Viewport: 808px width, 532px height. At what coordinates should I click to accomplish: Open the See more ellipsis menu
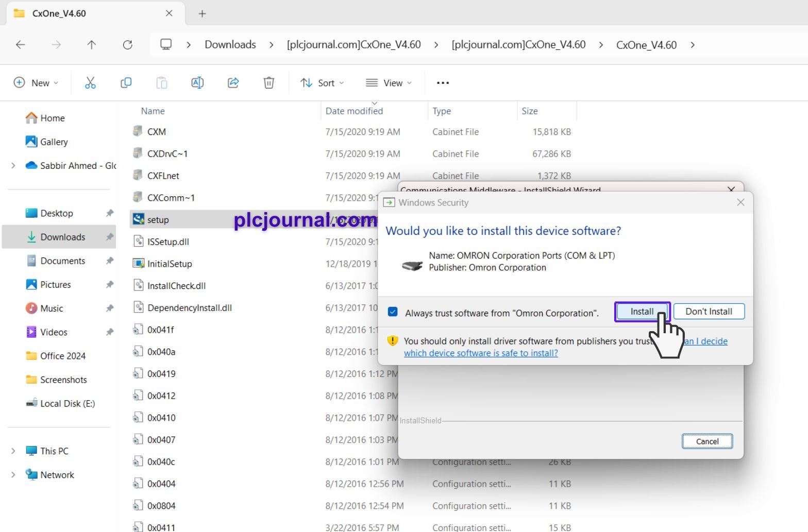443,83
